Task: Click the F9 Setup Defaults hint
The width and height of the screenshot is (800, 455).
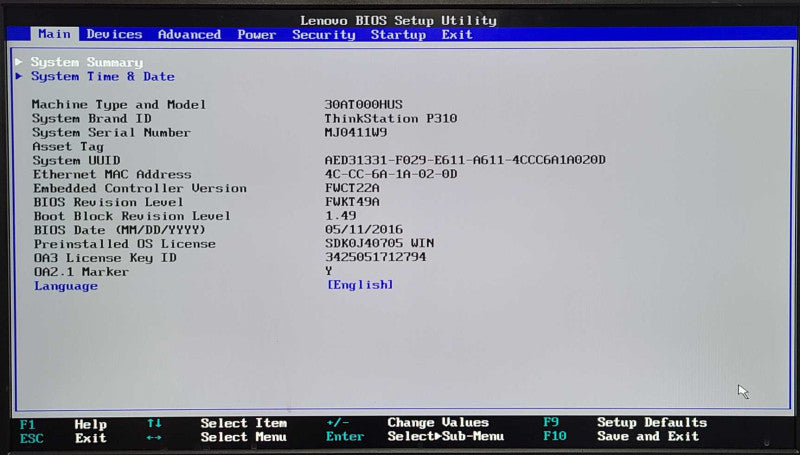Action: click(x=625, y=422)
